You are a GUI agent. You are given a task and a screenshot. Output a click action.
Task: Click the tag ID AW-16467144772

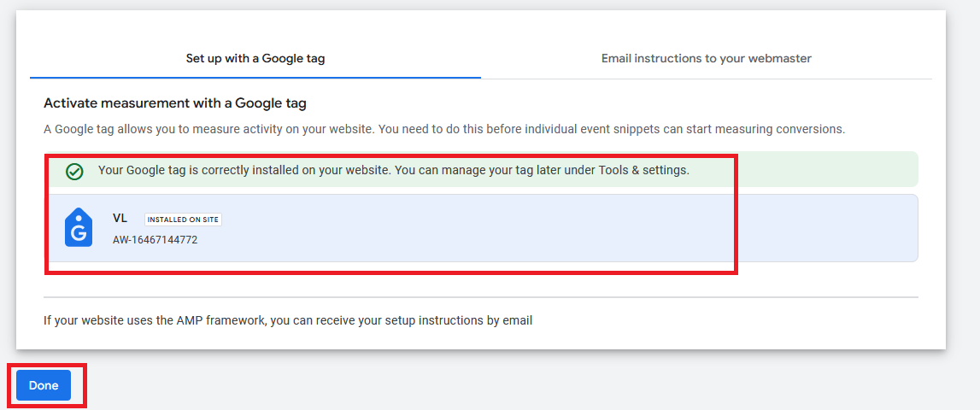(155, 240)
